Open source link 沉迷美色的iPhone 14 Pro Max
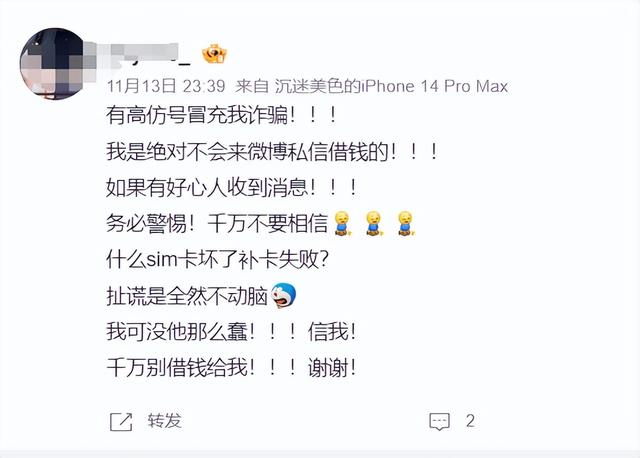 click(391, 86)
